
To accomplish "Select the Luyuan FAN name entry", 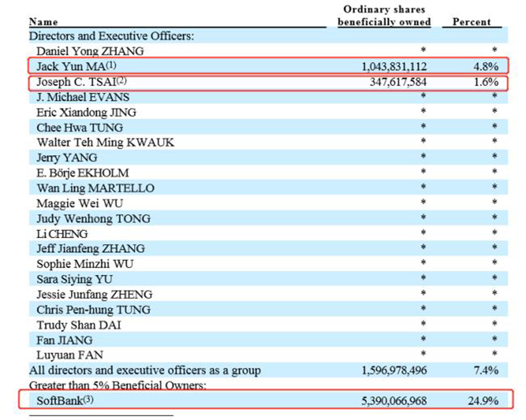I will coord(70,355).
